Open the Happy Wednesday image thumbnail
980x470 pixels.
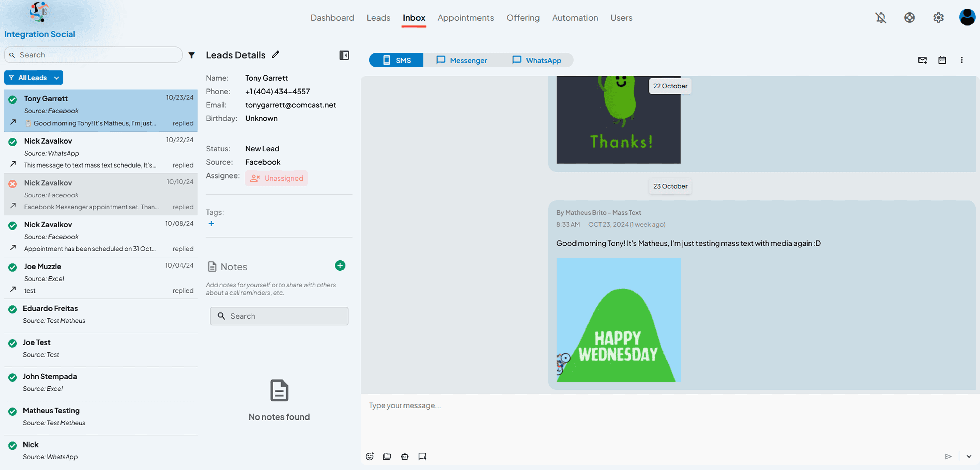click(618, 320)
